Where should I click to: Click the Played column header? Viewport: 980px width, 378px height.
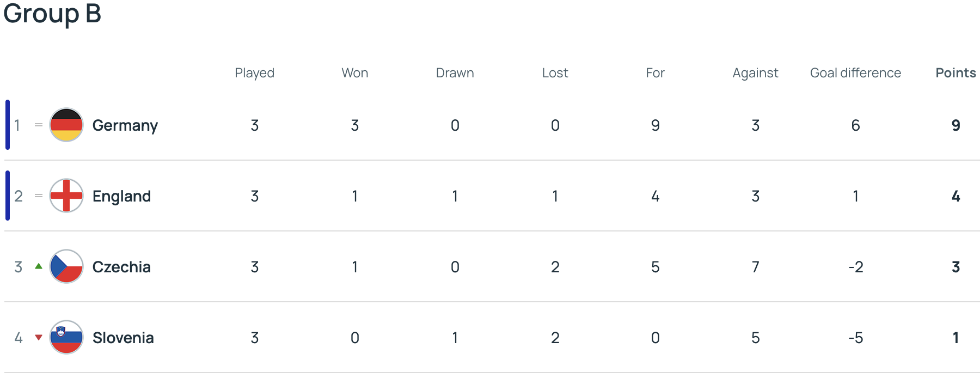[254, 73]
